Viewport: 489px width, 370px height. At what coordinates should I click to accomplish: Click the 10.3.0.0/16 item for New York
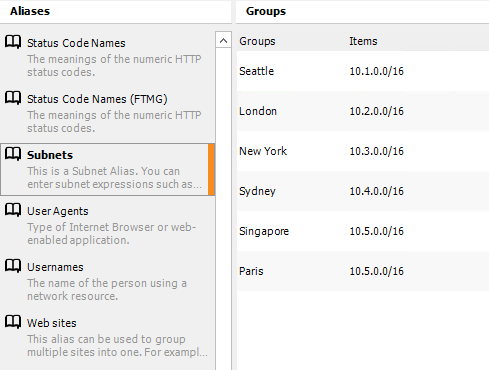tap(377, 151)
